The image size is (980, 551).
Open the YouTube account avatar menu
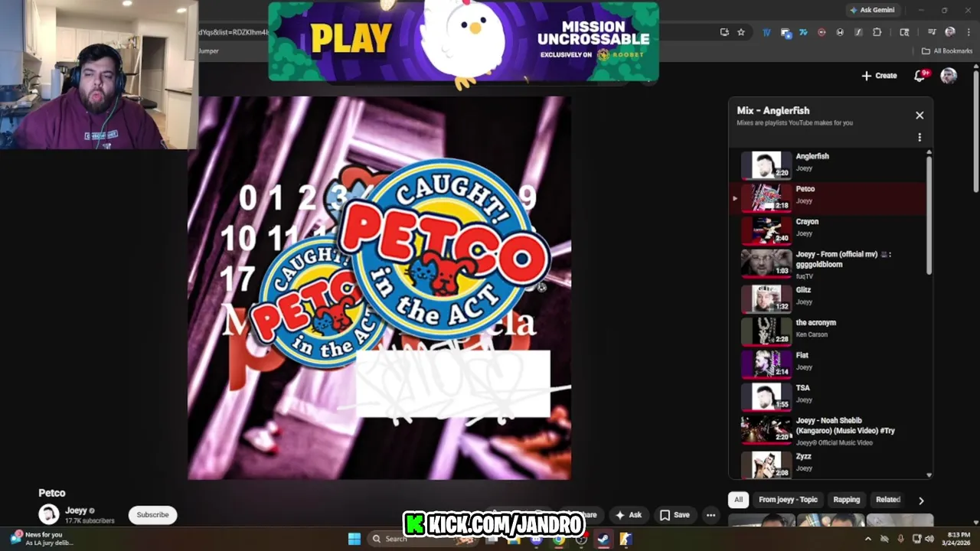[949, 76]
